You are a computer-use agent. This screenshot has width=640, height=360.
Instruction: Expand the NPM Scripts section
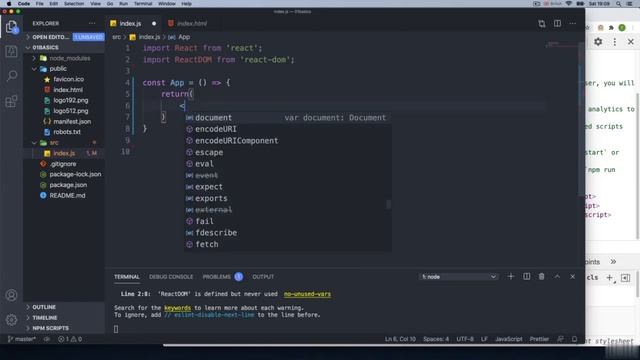tap(50, 328)
